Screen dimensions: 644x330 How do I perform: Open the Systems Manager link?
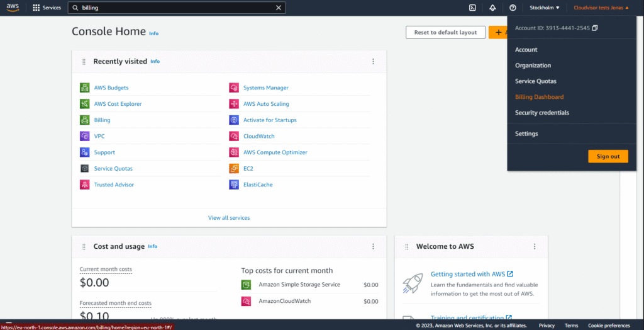pyautogui.click(x=266, y=88)
